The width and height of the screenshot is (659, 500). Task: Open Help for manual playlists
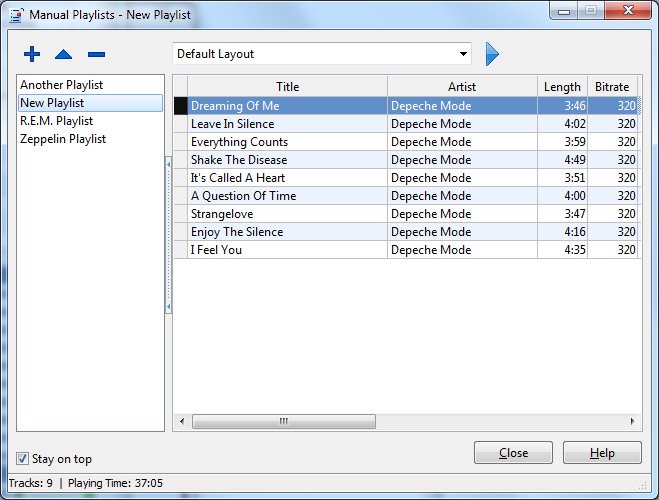pyautogui.click(x=602, y=453)
